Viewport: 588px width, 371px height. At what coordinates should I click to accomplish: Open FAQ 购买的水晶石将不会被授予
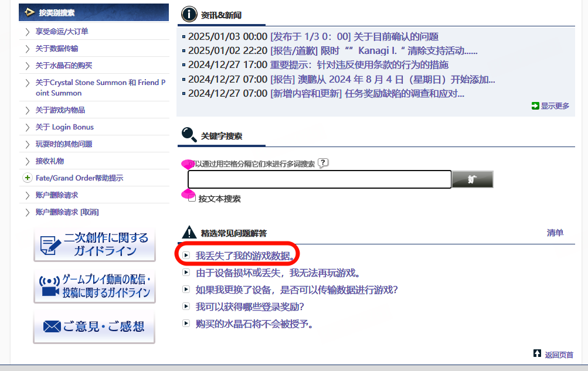[254, 324]
